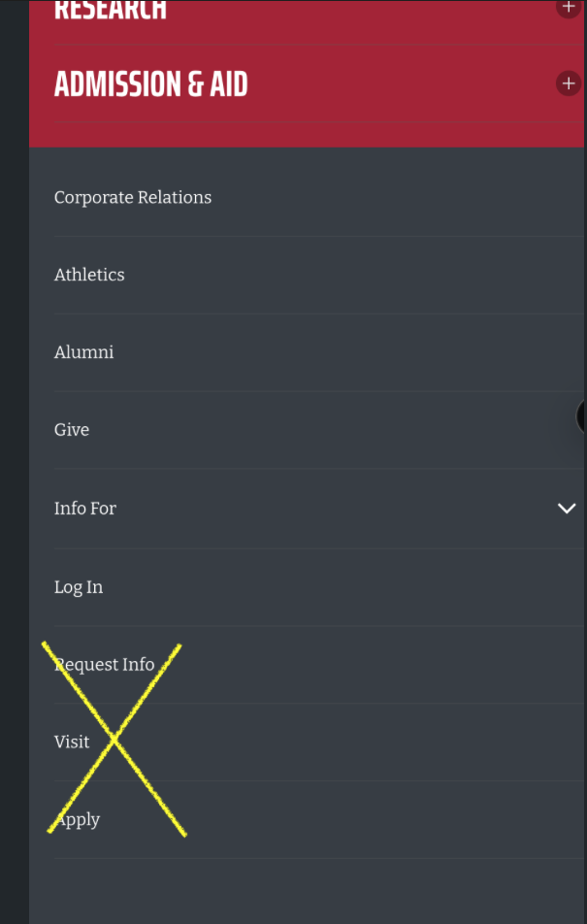Select the Give link
Image resolution: width=587 pixels, height=924 pixels.
[72, 430]
